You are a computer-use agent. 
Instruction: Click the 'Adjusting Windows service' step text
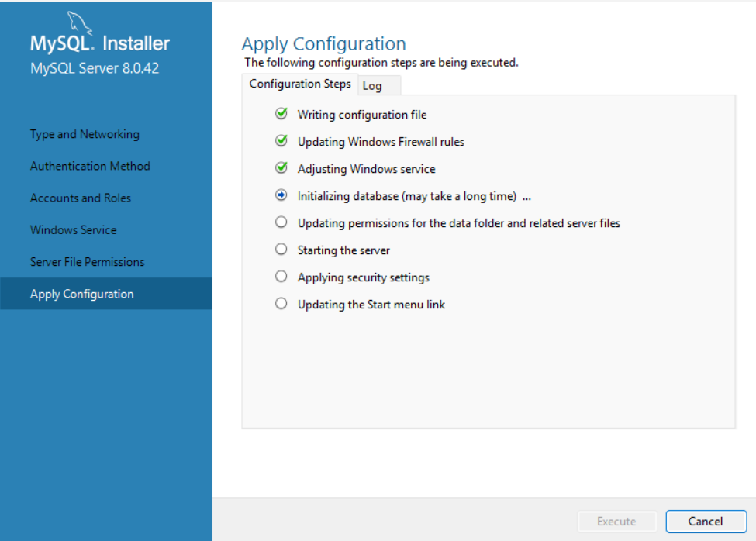click(367, 169)
